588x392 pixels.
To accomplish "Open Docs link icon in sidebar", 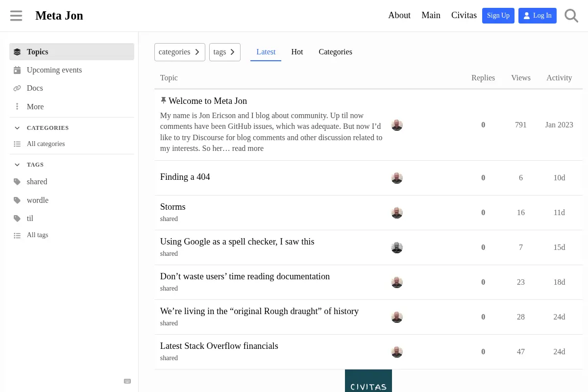I will 17,88.
